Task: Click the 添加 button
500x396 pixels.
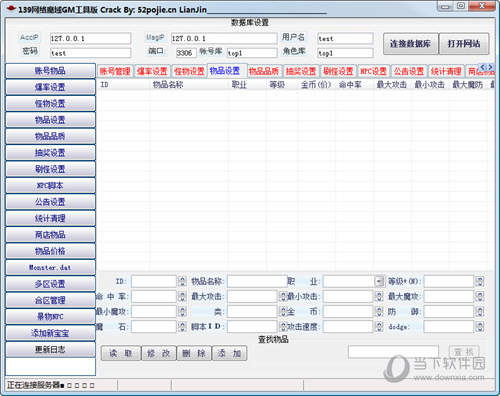Action: tap(229, 353)
